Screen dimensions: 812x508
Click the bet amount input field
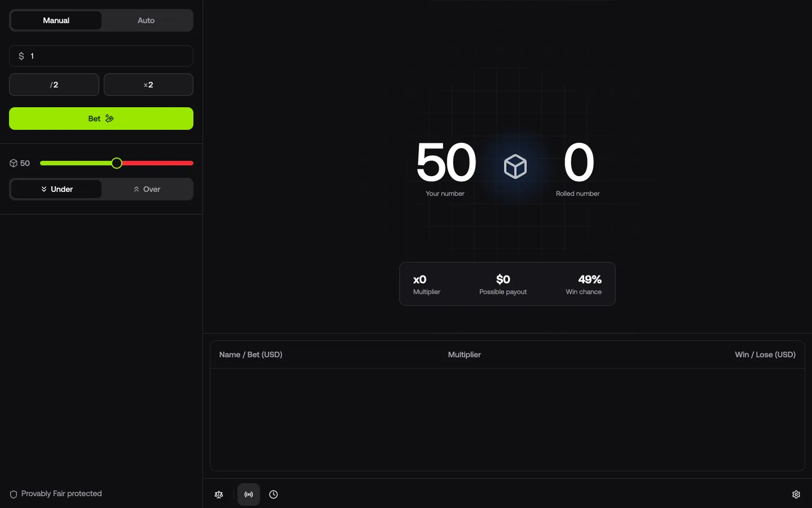[101, 56]
